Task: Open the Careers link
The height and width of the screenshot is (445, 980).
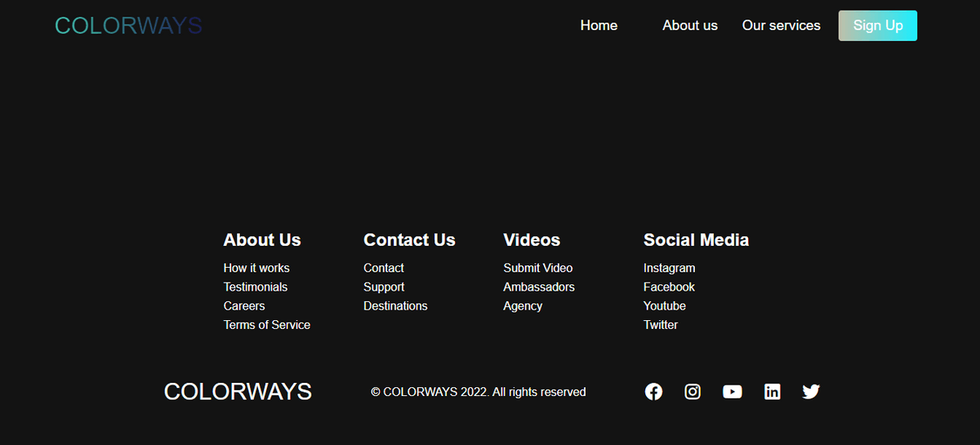Action: [244, 306]
